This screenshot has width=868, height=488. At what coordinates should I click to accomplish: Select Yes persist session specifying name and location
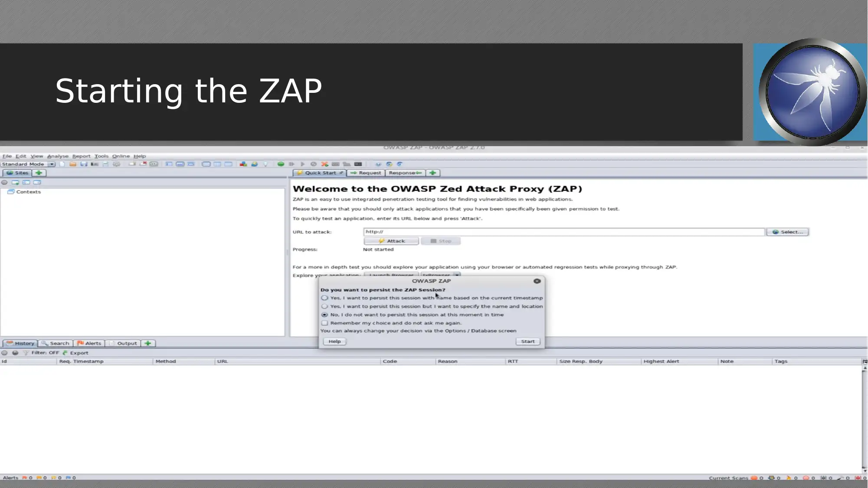point(324,306)
